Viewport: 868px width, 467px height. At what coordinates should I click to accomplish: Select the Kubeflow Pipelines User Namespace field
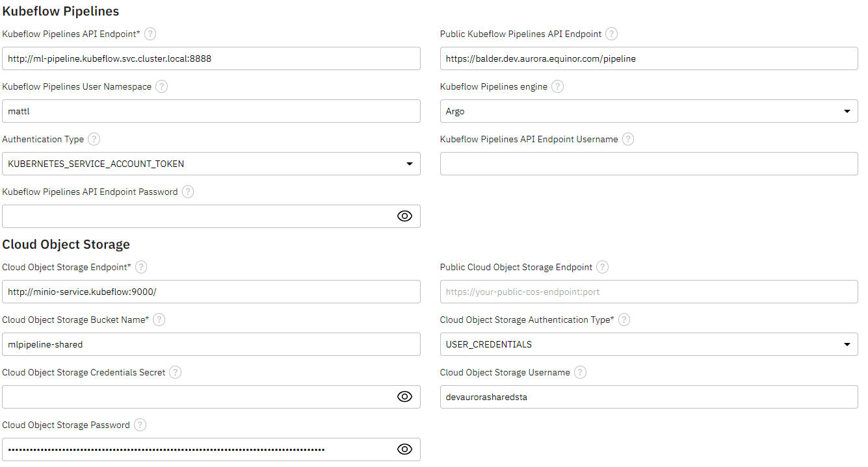coord(211,111)
